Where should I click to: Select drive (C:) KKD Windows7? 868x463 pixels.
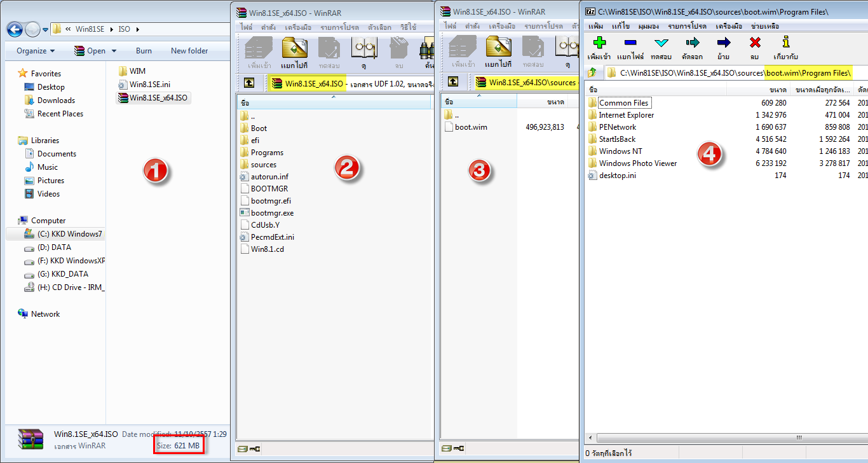click(x=69, y=233)
